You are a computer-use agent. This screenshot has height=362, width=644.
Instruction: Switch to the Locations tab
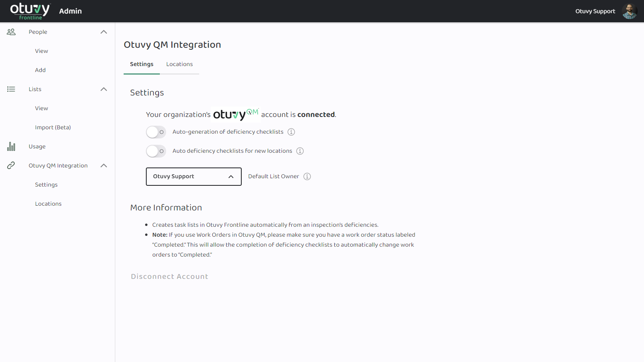179,64
